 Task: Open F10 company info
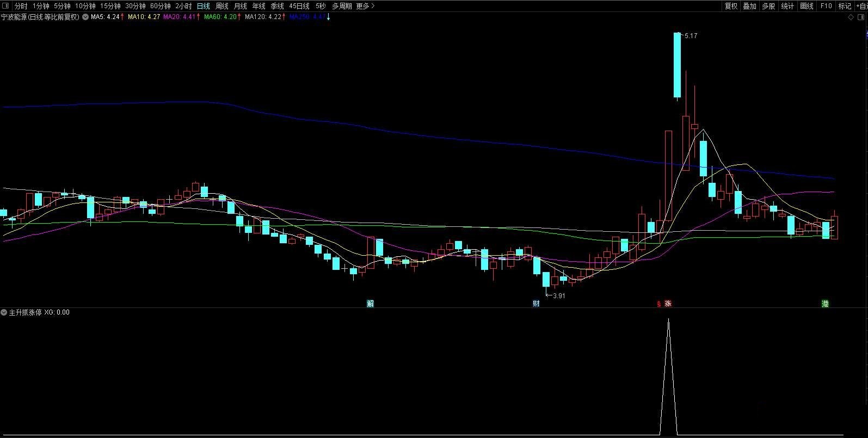point(826,6)
